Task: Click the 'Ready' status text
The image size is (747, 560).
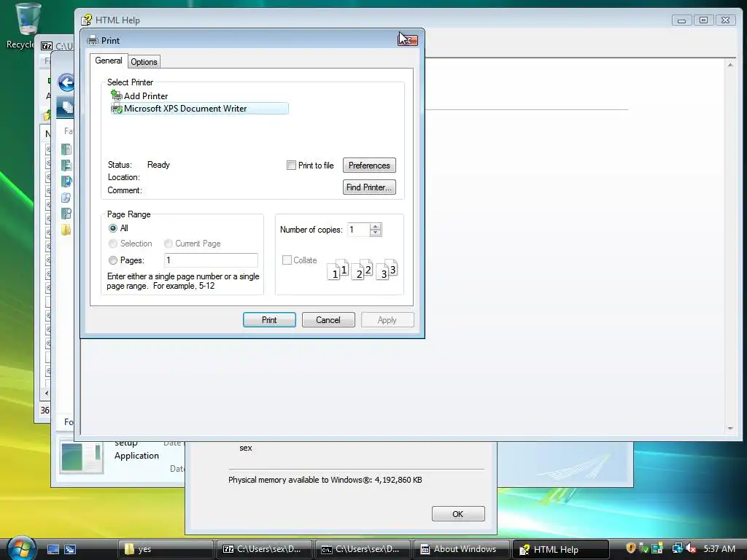Action: [x=158, y=165]
